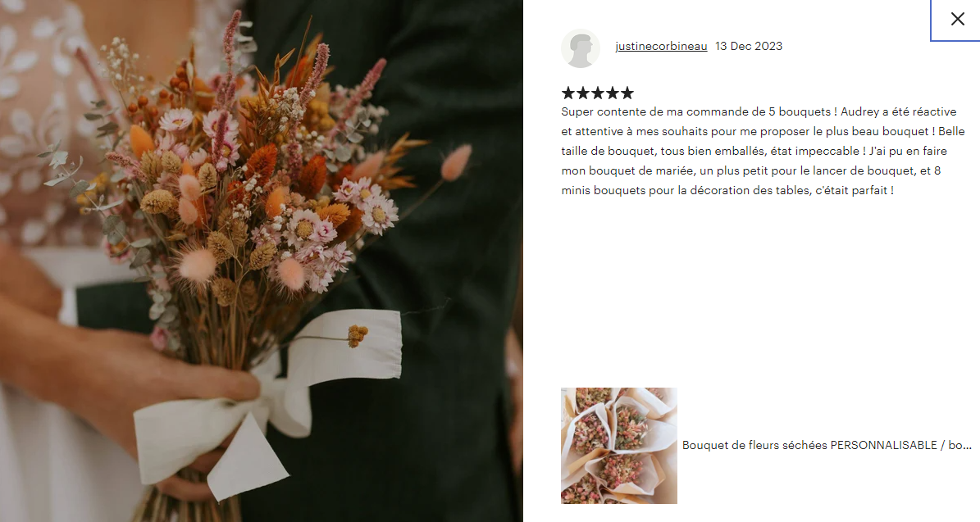
Task: Click the last line "minis bouquets pour la décoration"
Action: pos(727,190)
